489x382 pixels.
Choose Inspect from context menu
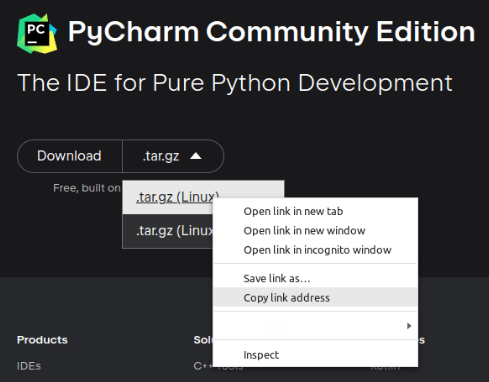point(315,355)
